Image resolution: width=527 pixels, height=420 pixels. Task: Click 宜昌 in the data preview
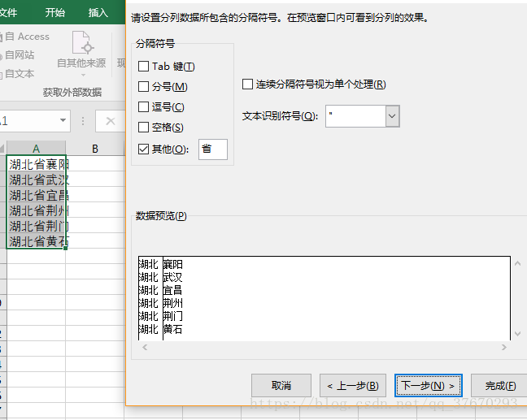click(172, 290)
